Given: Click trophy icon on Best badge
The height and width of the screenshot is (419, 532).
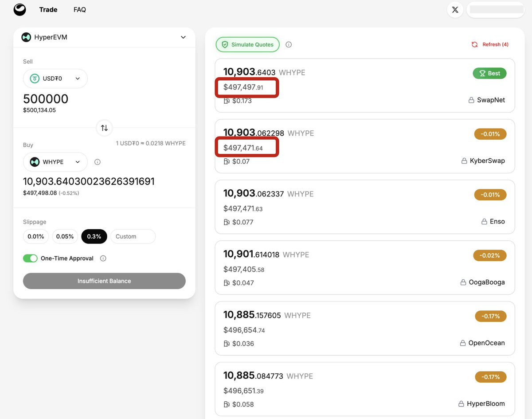Looking at the screenshot, I should coord(482,73).
